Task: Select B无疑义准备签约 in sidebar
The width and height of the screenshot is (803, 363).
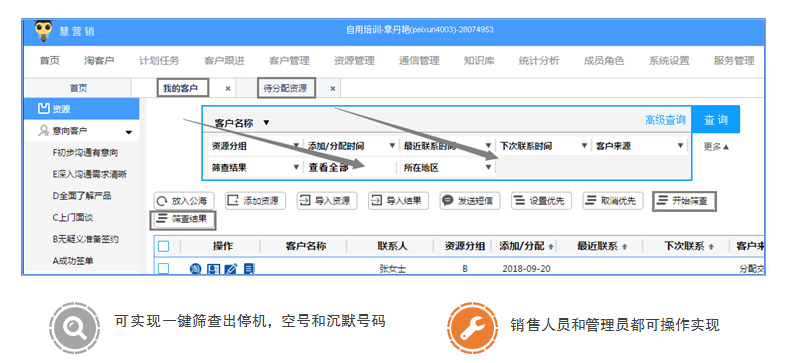Action: 86,239
